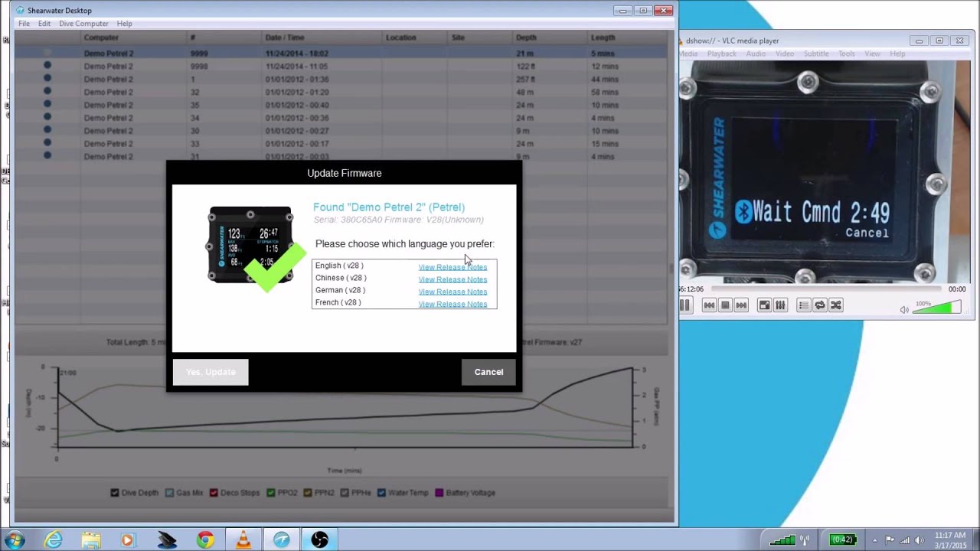The height and width of the screenshot is (551, 980).
Task: Open Shearwater Desktop Edit menu
Action: [x=44, y=24]
